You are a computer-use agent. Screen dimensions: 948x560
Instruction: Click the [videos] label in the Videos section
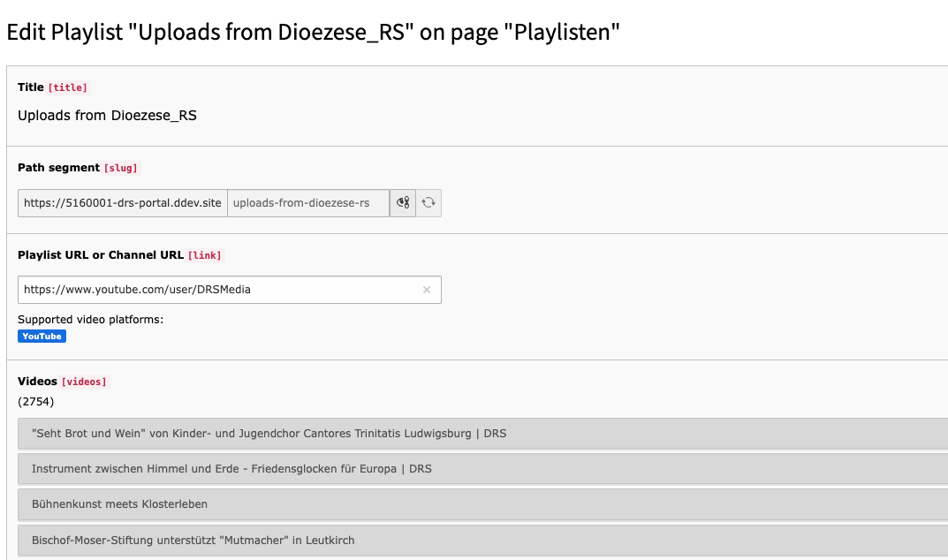85,382
